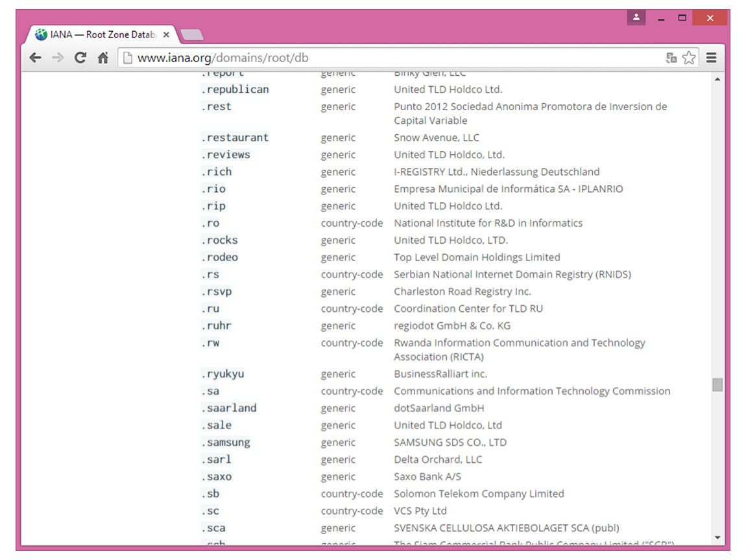Click 'SAMSUNG SDS CO., LTD' text
The image size is (746, 560).
450,442
